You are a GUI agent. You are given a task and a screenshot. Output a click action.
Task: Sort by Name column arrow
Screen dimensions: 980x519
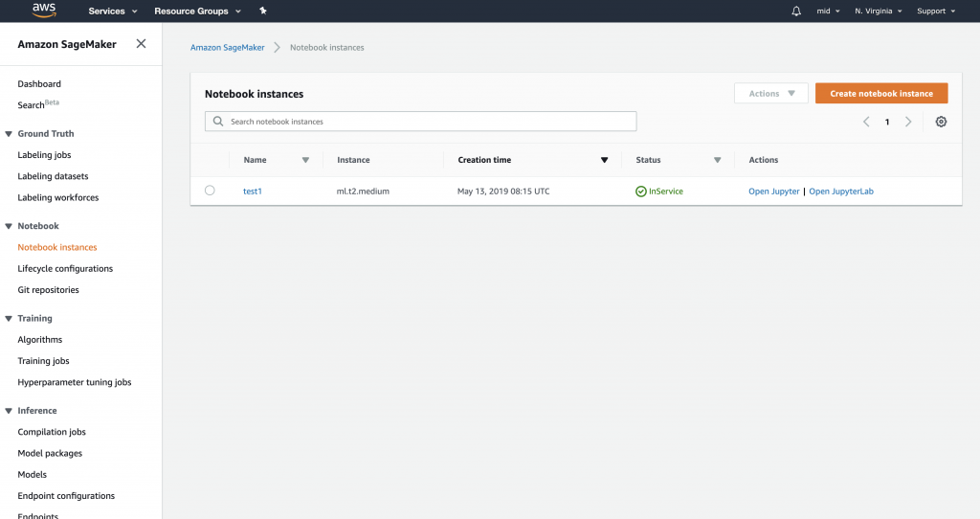[x=305, y=160]
